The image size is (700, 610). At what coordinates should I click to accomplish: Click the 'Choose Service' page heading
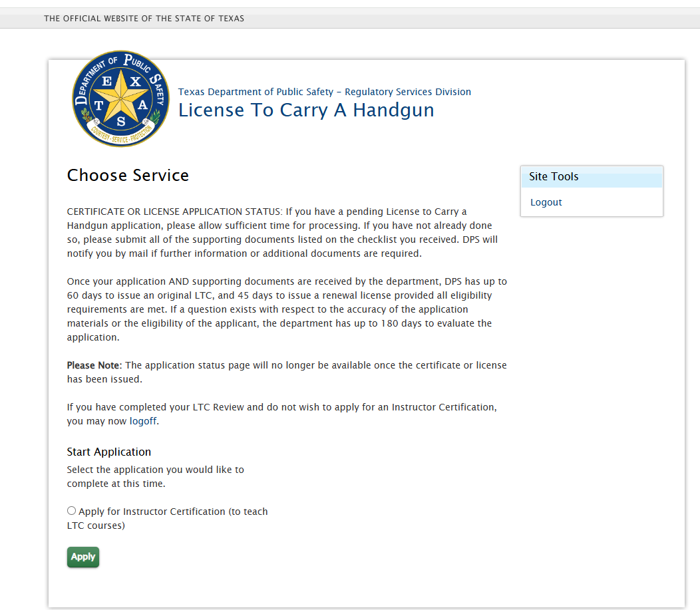coord(128,176)
